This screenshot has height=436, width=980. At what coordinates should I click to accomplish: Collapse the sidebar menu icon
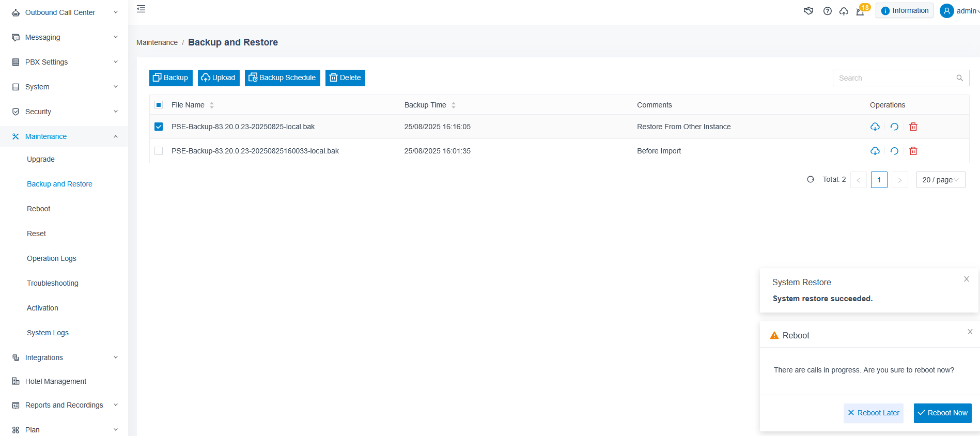pos(141,9)
